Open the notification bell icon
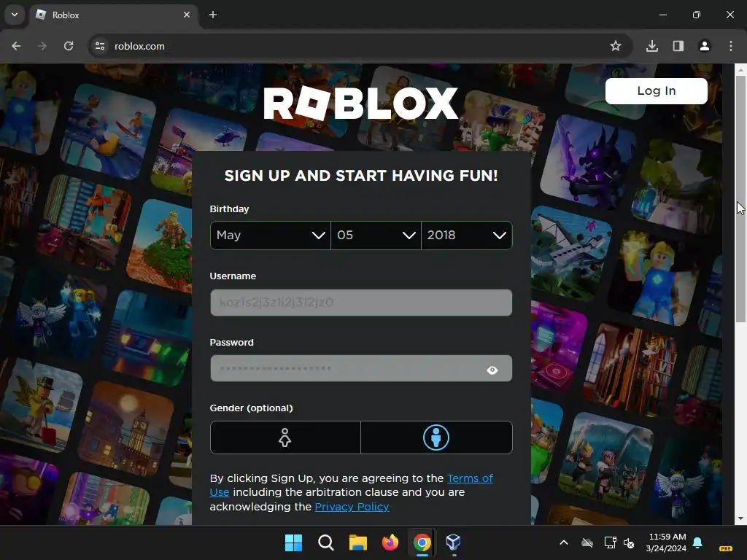This screenshot has height=560, width=747. [x=697, y=542]
